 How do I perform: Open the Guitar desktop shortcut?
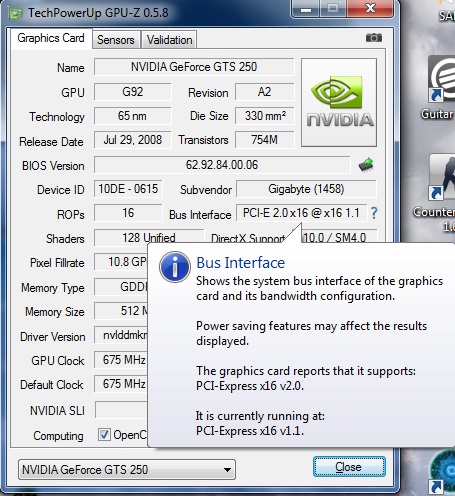(441, 88)
